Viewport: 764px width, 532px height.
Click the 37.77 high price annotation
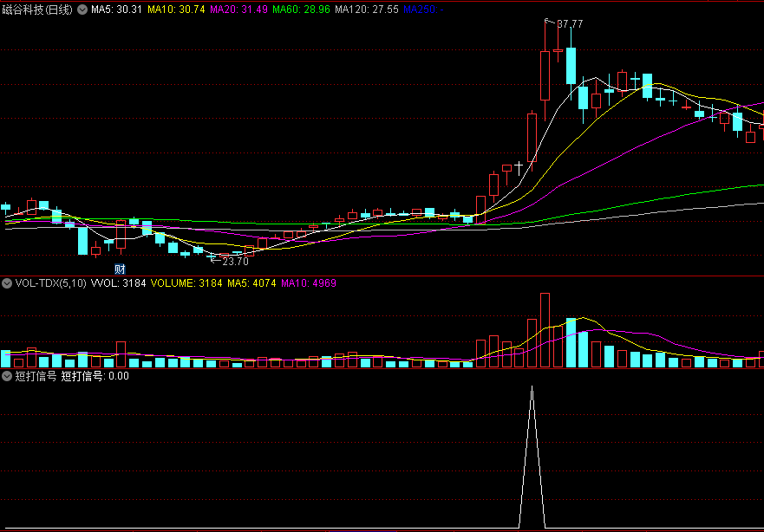pyautogui.click(x=570, y=24)
